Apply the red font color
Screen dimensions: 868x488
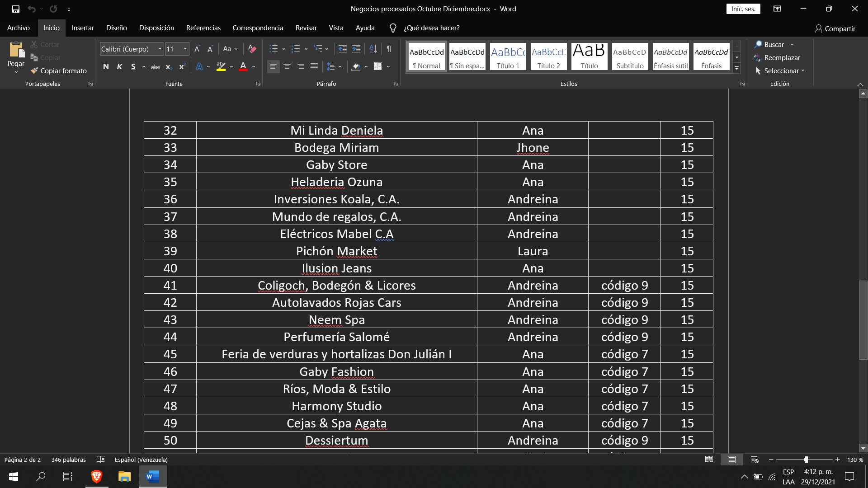pyautogui.click(x=243, y=67)
